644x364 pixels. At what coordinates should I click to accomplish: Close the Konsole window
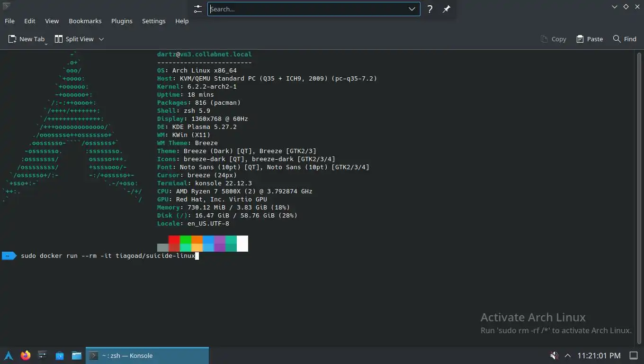point(636,7)
